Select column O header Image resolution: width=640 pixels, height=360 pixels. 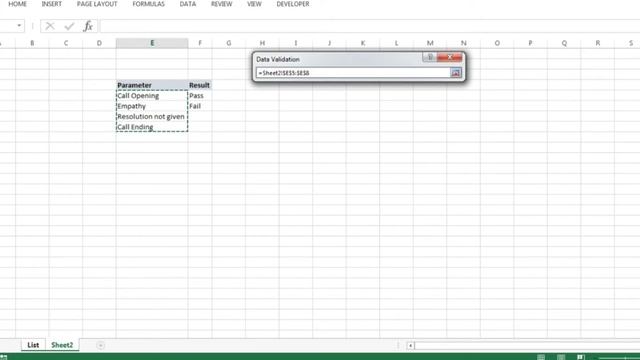pos(497,43)
